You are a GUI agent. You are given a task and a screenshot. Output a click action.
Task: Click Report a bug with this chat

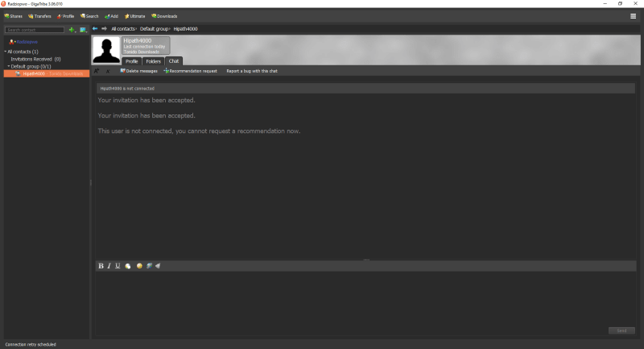coord(252,71)
